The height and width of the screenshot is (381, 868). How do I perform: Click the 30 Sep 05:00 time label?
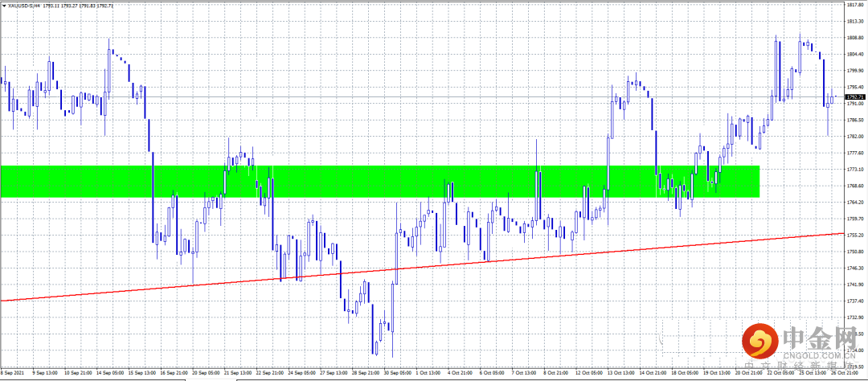click(x=398, y=373)
